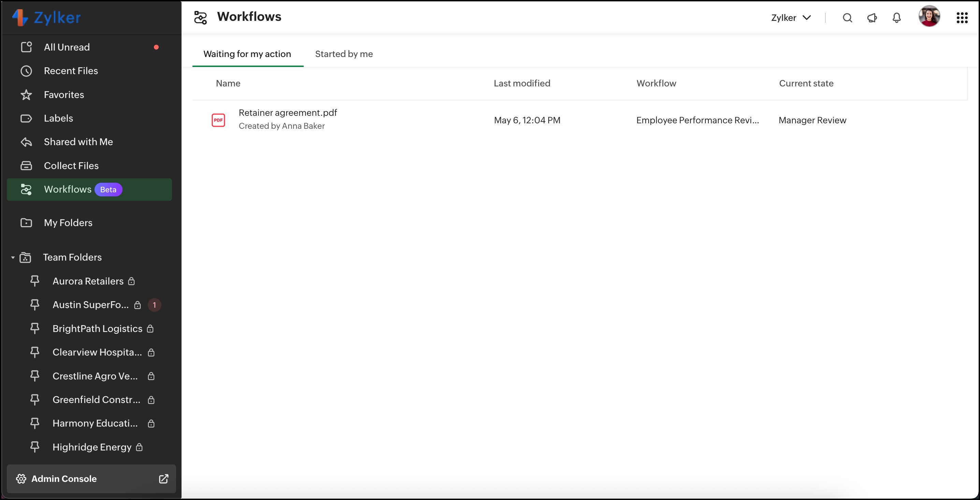Click the lock icon next to Highridge Energy
980x500 pixels.
(139, 447)
